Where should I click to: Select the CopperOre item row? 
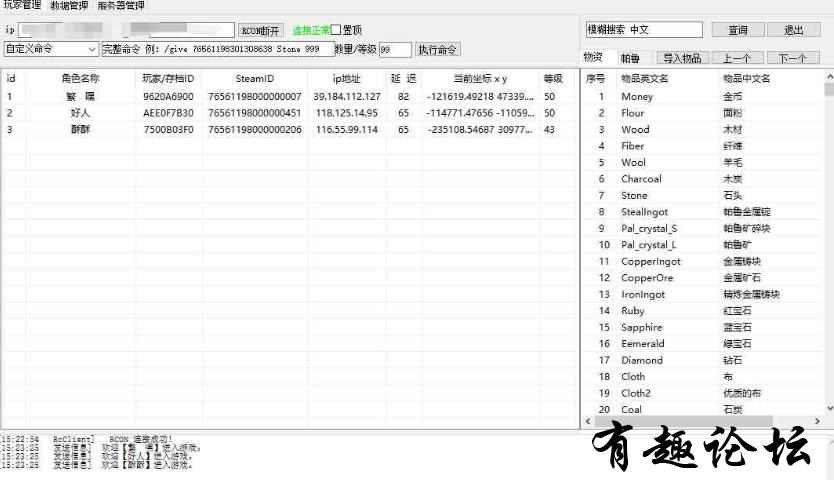click(702, 278)
